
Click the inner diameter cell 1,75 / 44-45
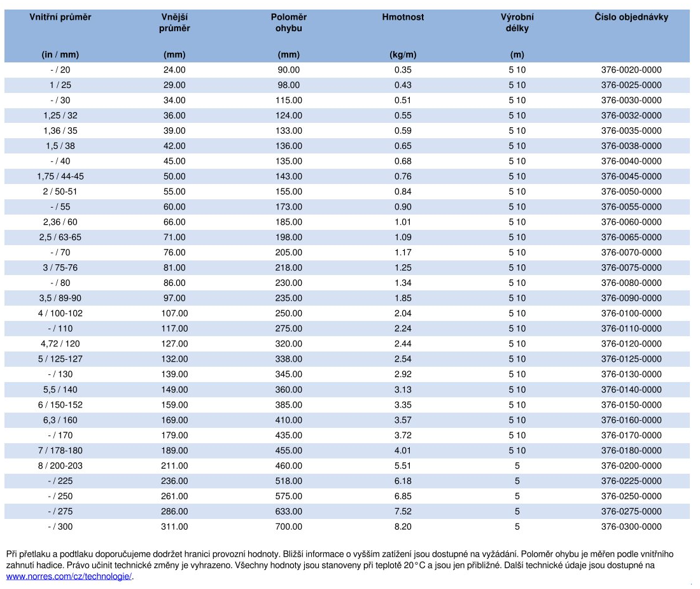coord(60,176)
